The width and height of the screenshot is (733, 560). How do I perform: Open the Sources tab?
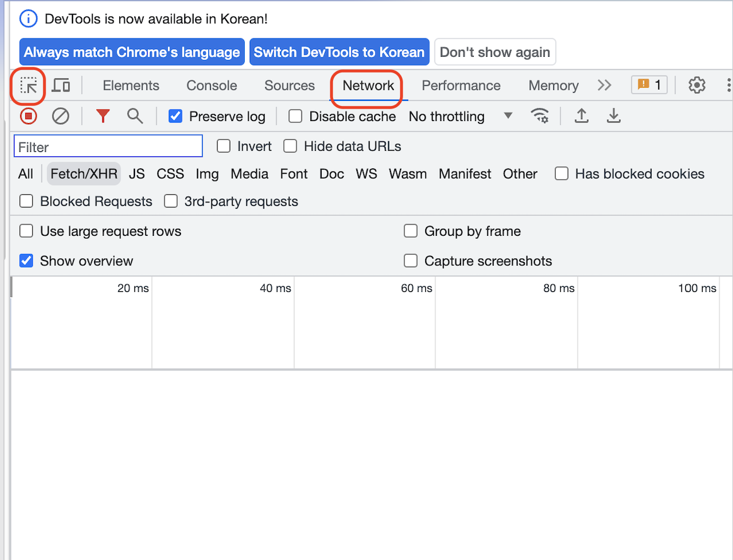(290, 86)
